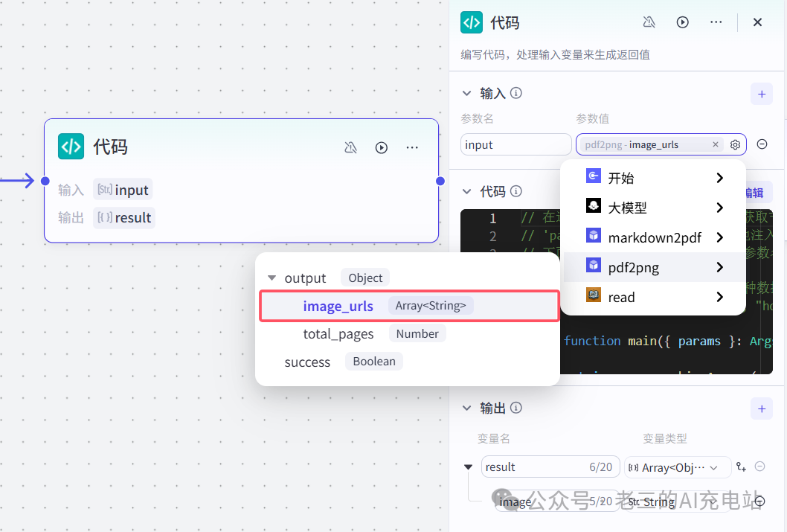Open more options on canvas code node
Image resolution: width=787 pixels, height=532 pixels.
pos(412,147)
